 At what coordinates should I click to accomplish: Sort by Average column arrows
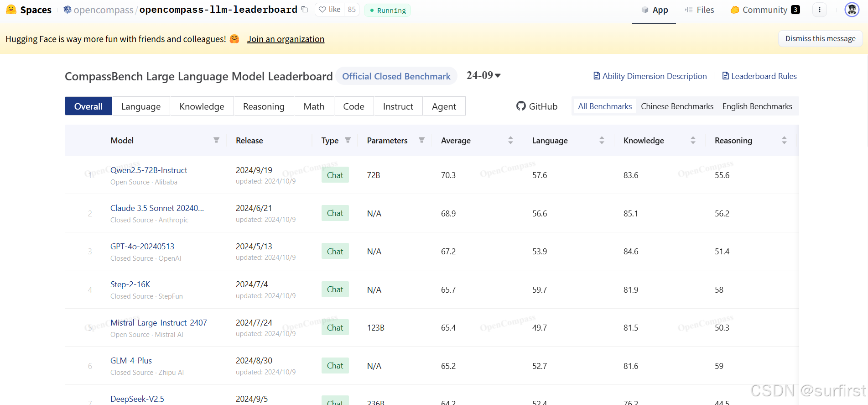[x=510, y=140]
